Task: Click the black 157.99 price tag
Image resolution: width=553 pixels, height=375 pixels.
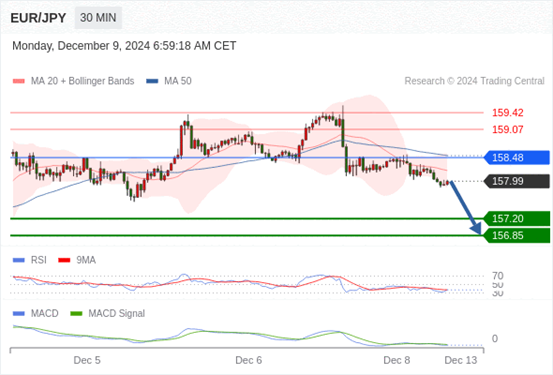Action: pos(517,181)
